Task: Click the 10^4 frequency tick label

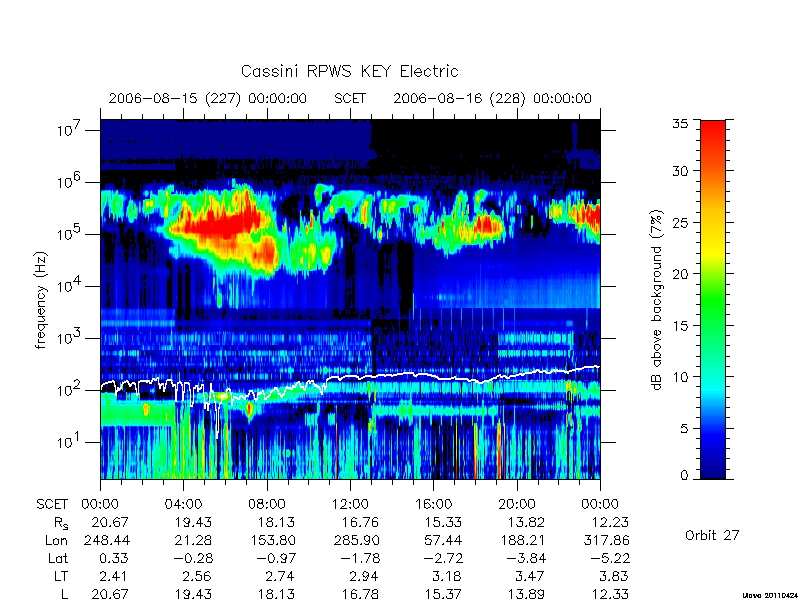Action: point(70,286)
